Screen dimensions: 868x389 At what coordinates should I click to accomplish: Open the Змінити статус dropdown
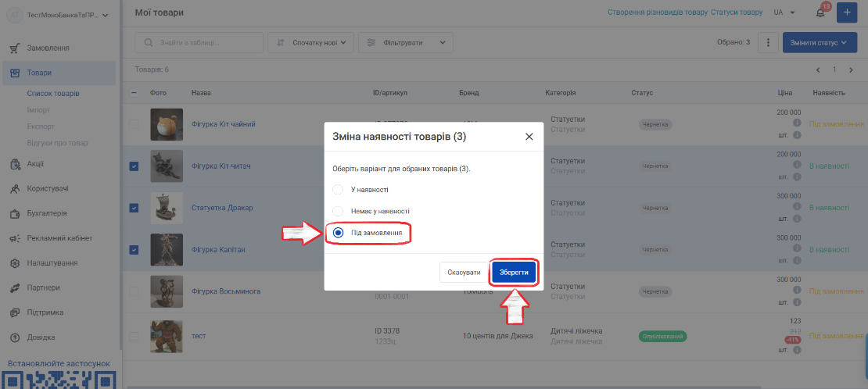[x=819, y=43]
